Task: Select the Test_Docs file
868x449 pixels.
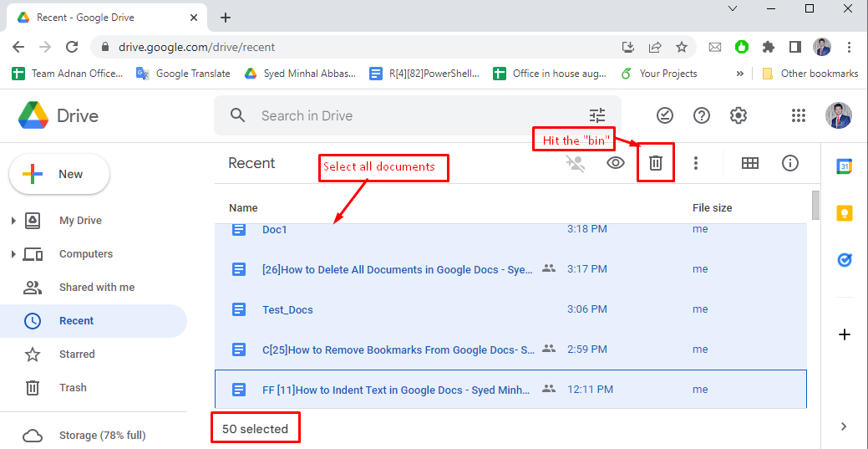Action: pos(510,309)
